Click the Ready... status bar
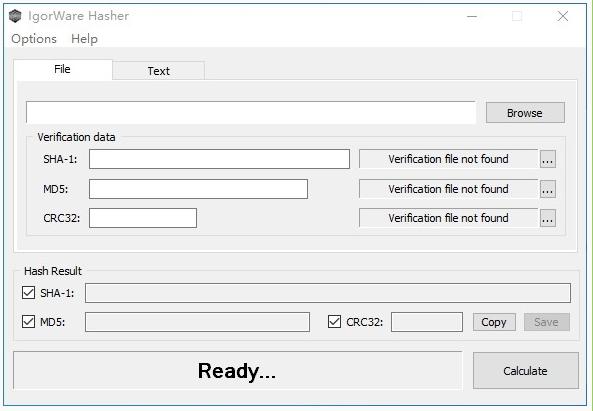Screen dimensions: 593x411 238,371
